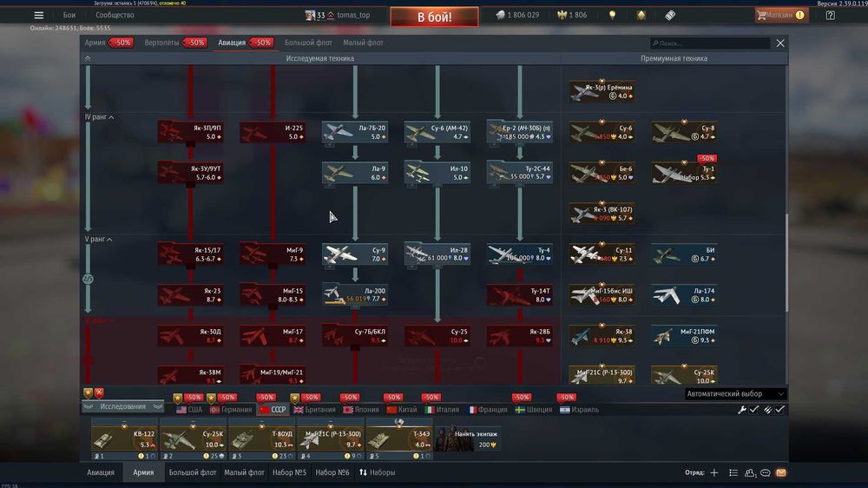This screenshot has height=488, width=868.
Task: Switch to the Малый флот research tab
Action: pos(363,43)
